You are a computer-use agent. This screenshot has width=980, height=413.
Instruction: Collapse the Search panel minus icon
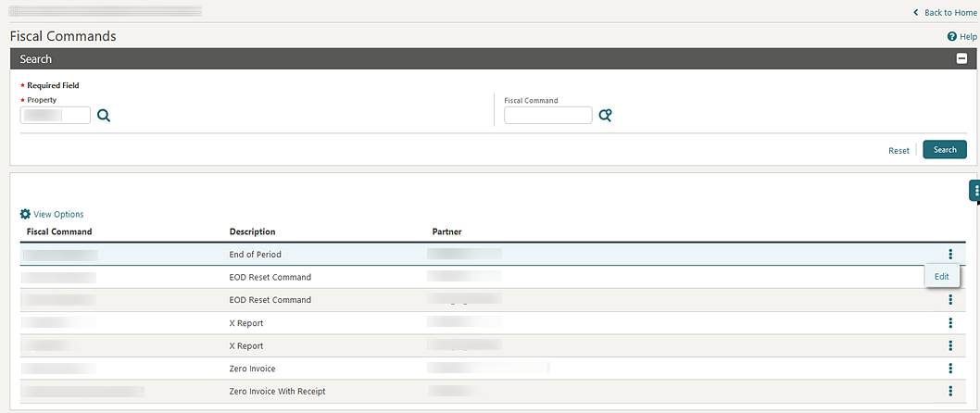point(961,58)
